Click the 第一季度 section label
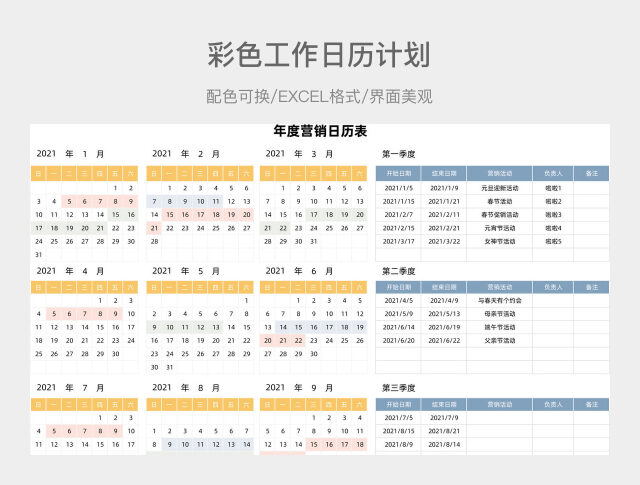The height and width of the screenshot is (485, 640). click(398, 154)
